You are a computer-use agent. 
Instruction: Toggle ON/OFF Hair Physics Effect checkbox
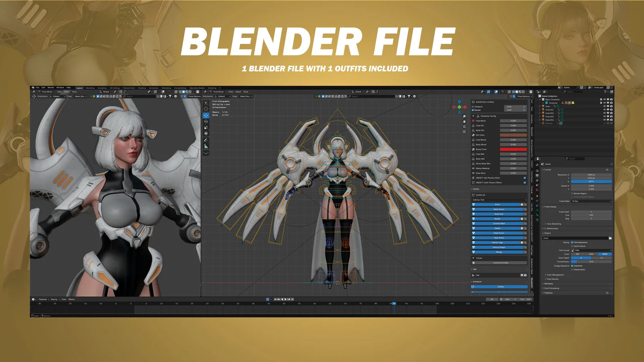[x=524, y=178]
